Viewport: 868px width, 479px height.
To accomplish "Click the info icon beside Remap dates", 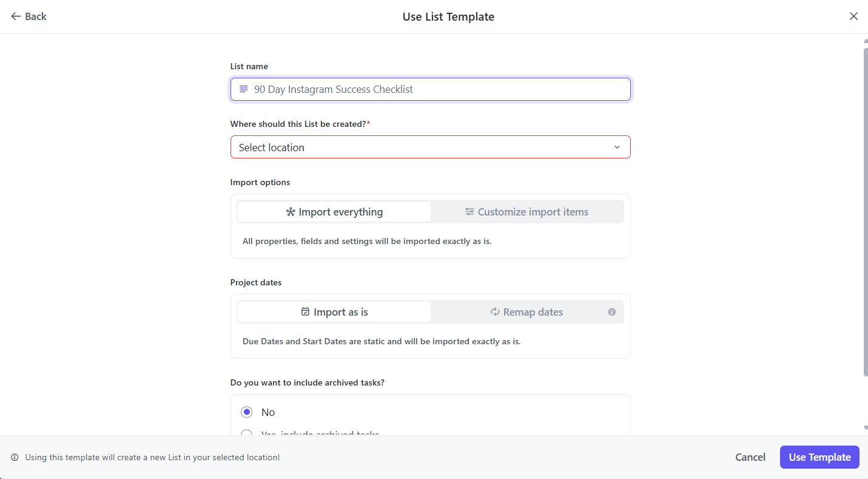I will point(611,312).
